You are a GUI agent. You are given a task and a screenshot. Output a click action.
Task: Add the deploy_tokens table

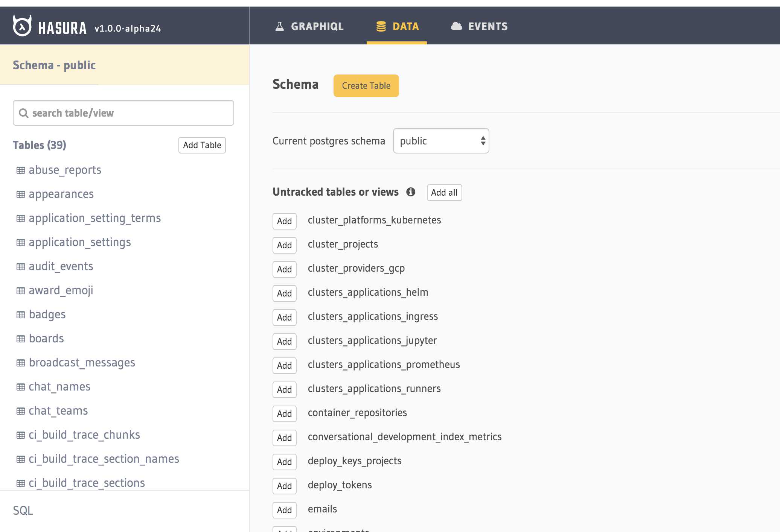[285, 486]
